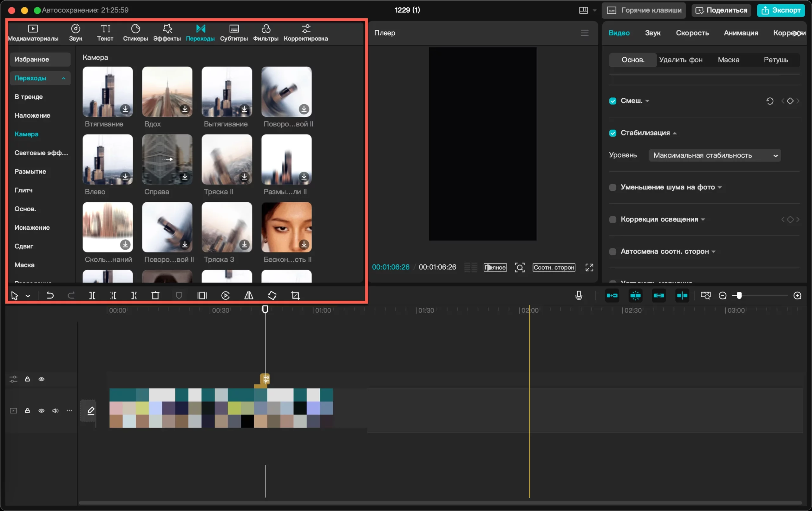Open the selection tool dropdown arrow
The width and height of the screenshot is (812, 511).
point(28,296)
